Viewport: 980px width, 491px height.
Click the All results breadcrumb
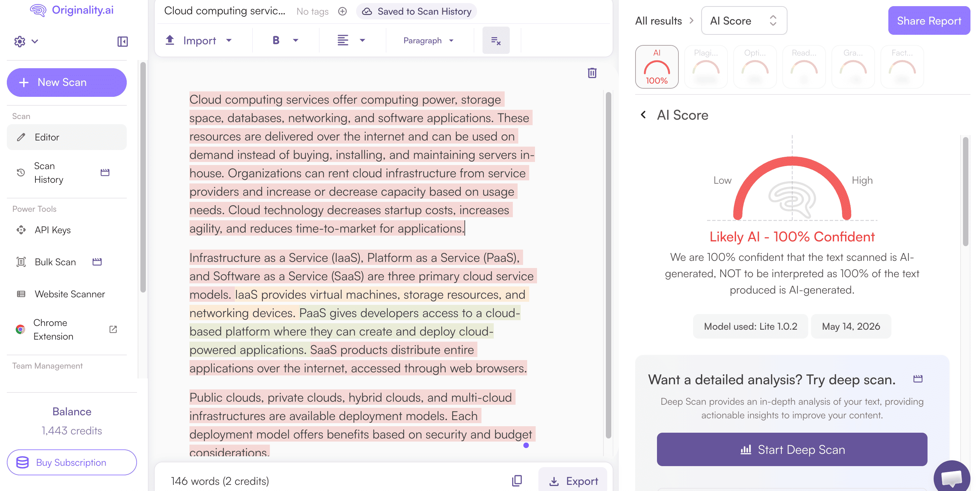658,20
